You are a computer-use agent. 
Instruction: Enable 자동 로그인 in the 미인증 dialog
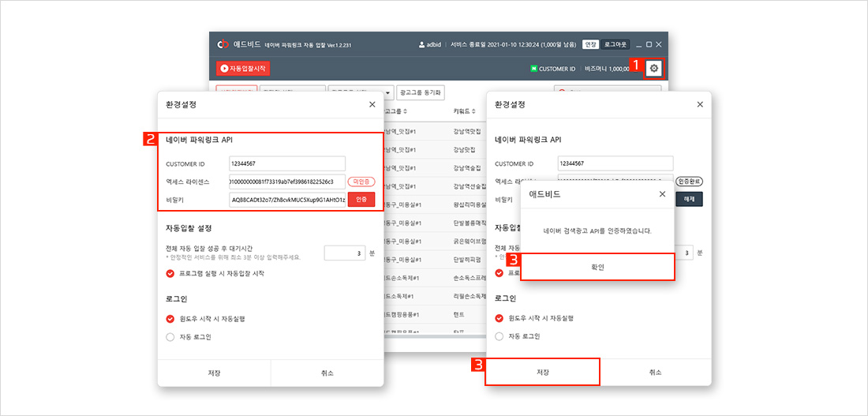(170, 337)
